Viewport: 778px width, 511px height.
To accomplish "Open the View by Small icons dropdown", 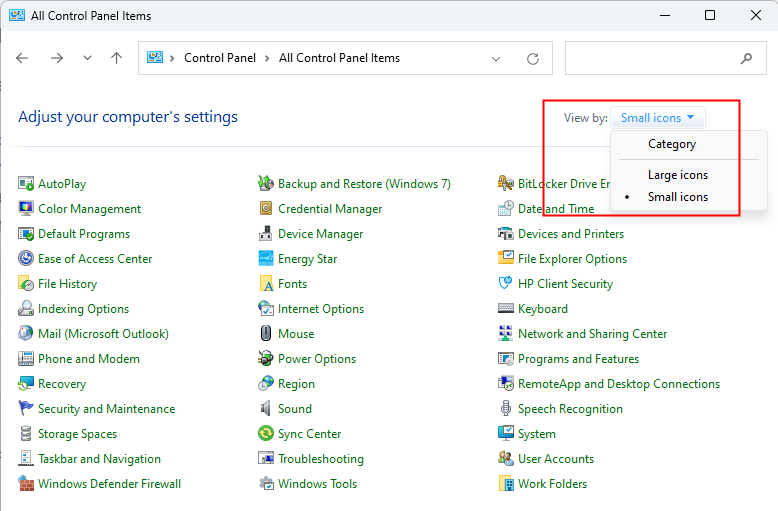I will 657,118.
